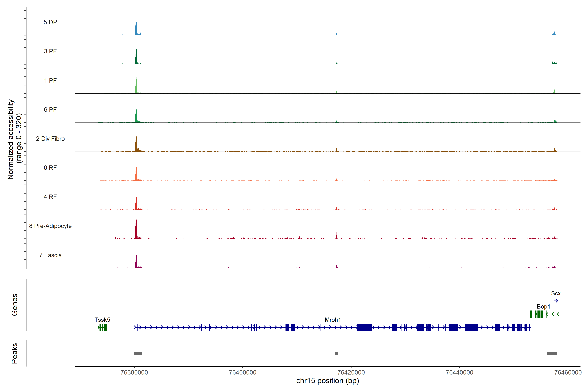Click the 2 Div Fibro track label

(50, 139)
